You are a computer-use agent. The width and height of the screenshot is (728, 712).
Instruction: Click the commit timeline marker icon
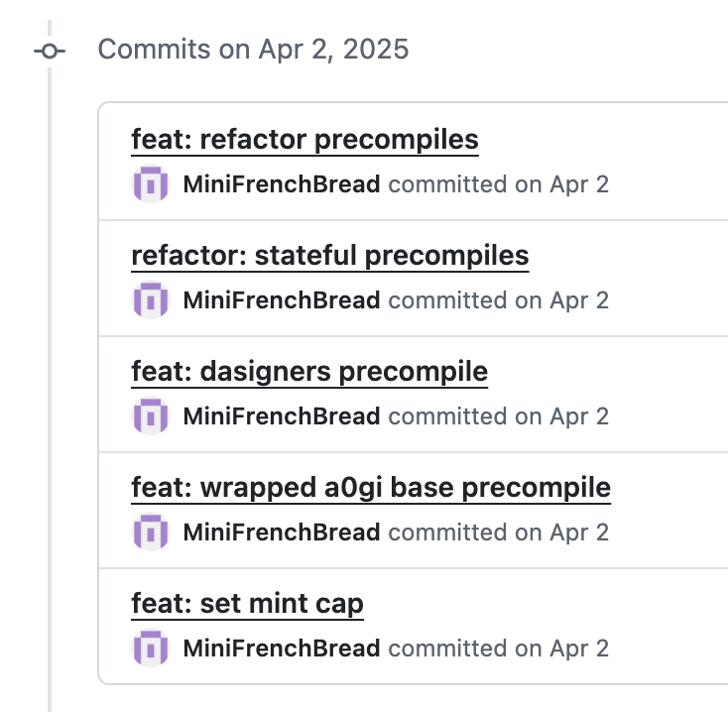click(50, 51)
